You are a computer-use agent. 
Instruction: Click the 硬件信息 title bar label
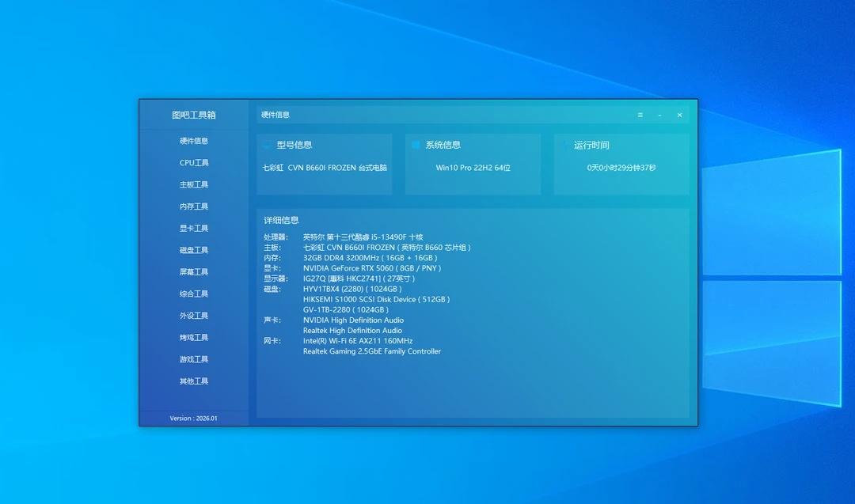pos(275,115)
